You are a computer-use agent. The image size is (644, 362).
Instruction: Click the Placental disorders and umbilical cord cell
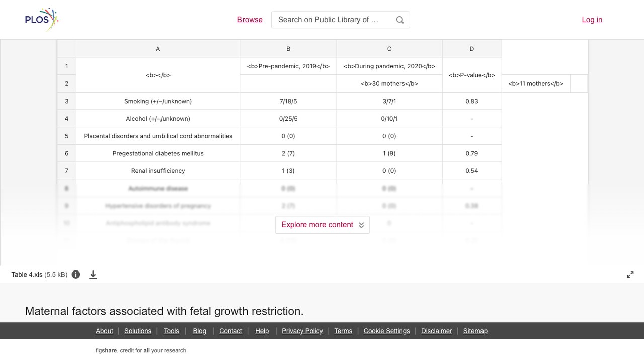[158, 136]
